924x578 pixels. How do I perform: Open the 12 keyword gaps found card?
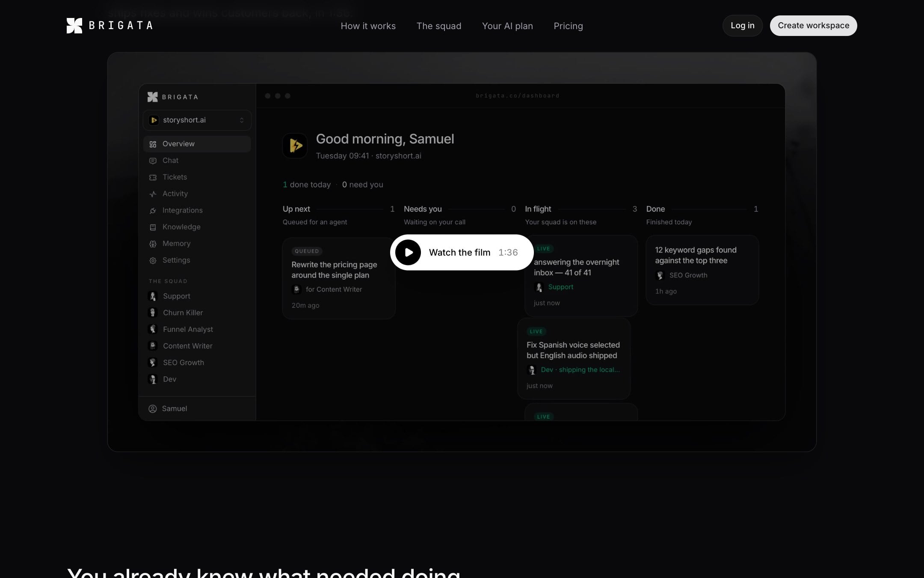point(702,270)
